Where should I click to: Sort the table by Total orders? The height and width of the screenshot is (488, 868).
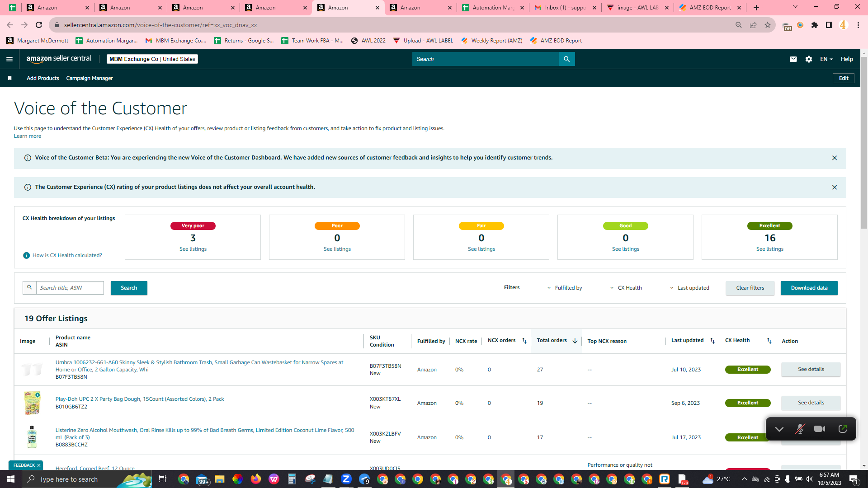575,341
